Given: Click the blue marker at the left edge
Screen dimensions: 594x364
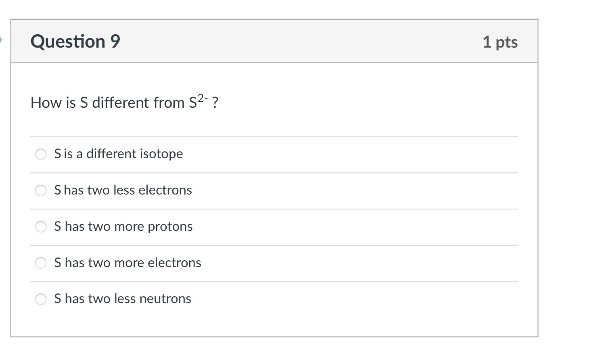Looking at the screenshot, I should click(x=1, y=39).
